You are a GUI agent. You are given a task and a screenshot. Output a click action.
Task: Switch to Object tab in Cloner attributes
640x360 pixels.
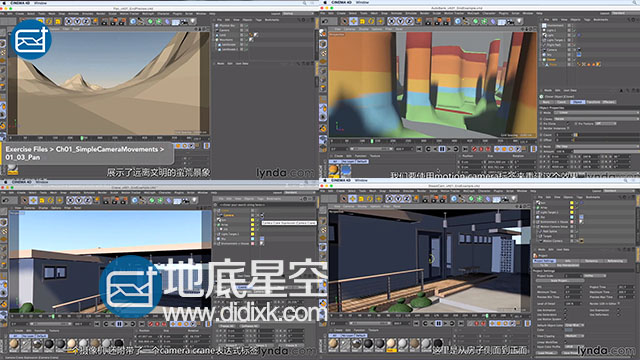coord(577,102)
